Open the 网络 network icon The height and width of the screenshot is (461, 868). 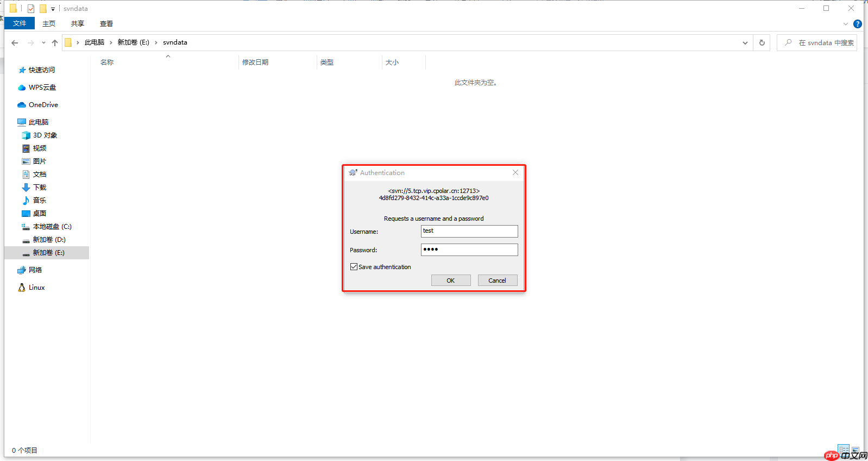[x=22, y=270]
